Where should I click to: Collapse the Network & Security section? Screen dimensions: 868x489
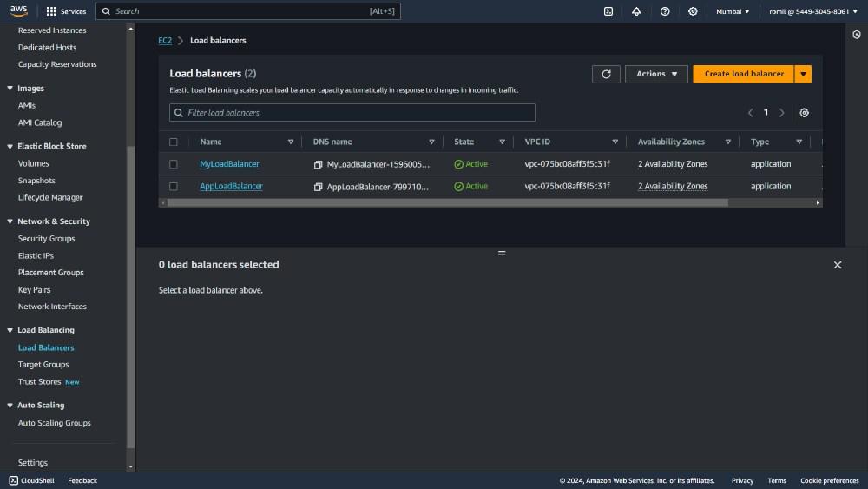pyautogui.click(x=10, y=221)
